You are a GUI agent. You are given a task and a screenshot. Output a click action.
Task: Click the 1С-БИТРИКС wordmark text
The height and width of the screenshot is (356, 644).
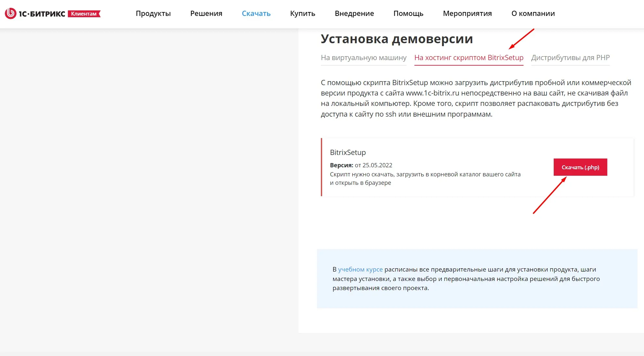tap(42, 14)
